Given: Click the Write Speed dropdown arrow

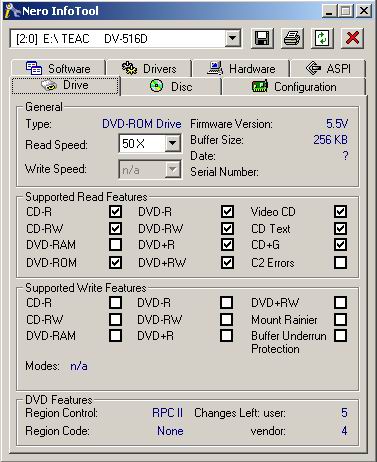Looking at the screenshot, I should pyautogui.click(x=173, y=170).
